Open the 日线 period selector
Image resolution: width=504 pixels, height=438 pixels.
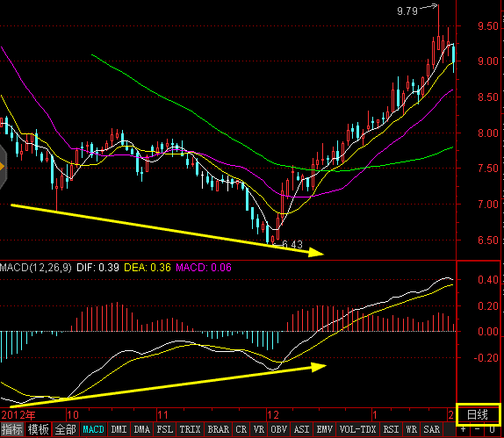(478, 414)
